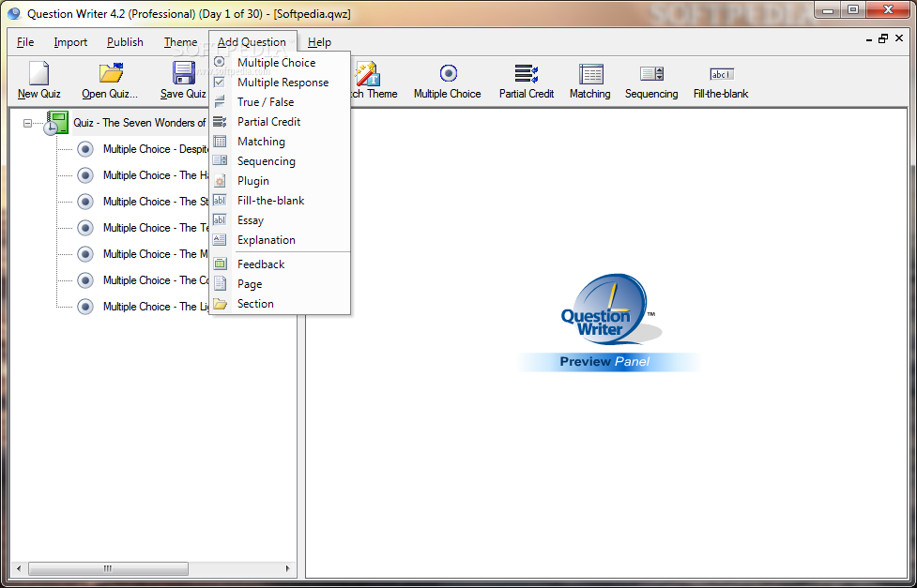Choose Plugin from the Add Question menu
The height and width of the screenshot is (588, 917).
(x=280, y=181)
